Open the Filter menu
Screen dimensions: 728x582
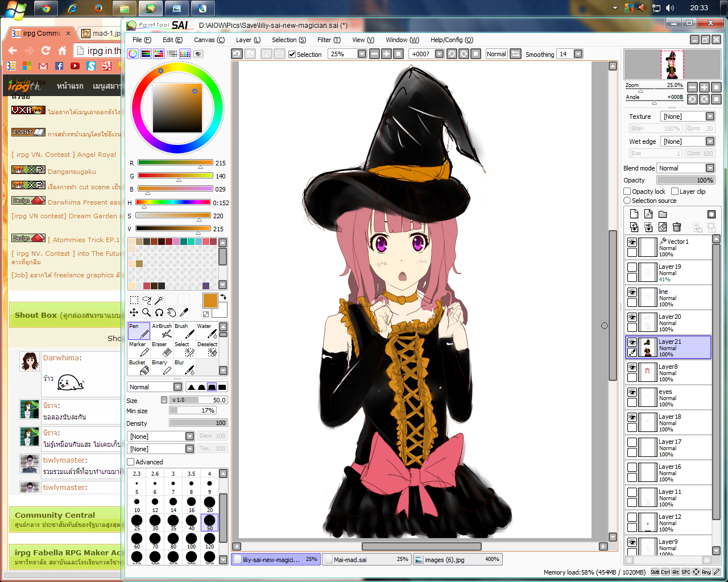[329, 40]
